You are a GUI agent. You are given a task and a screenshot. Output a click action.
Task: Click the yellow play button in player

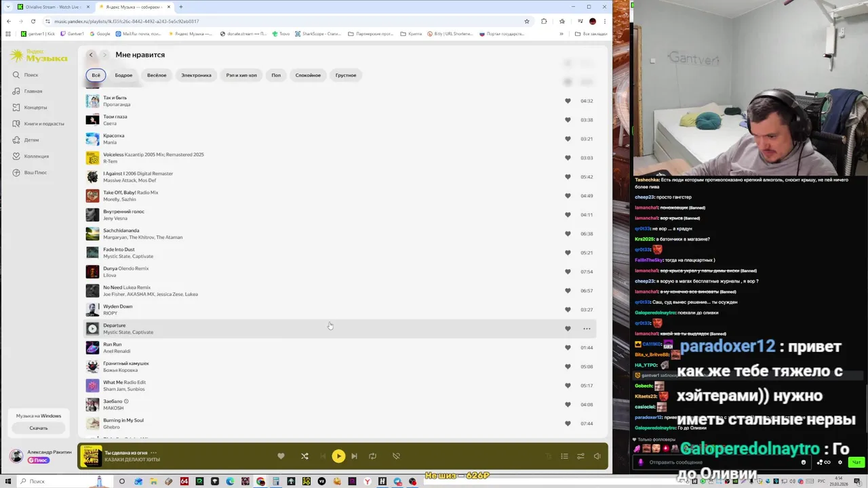338,456
